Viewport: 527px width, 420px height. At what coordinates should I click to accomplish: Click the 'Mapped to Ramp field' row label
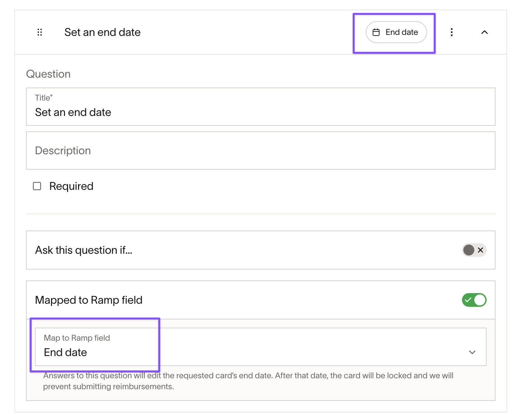coord(89,300)
